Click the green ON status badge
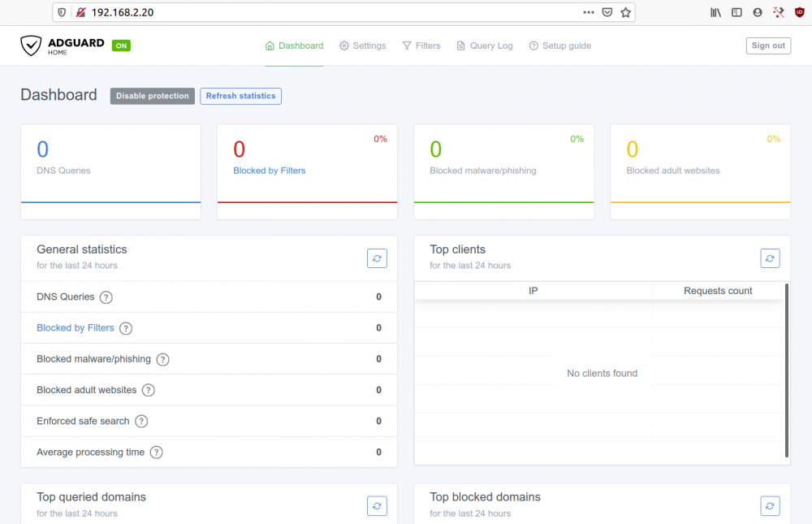Viewport: 812px width, 524px height. click(121, 45)
